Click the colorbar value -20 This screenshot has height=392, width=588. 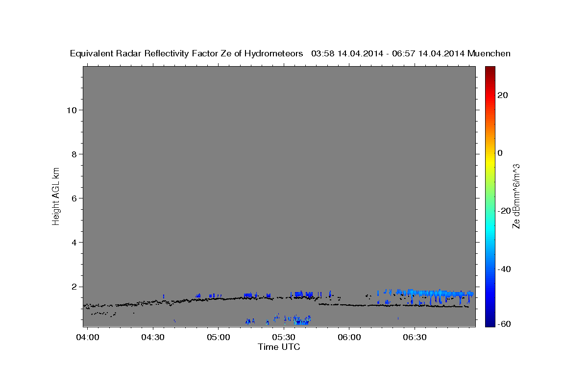[505, 211]
